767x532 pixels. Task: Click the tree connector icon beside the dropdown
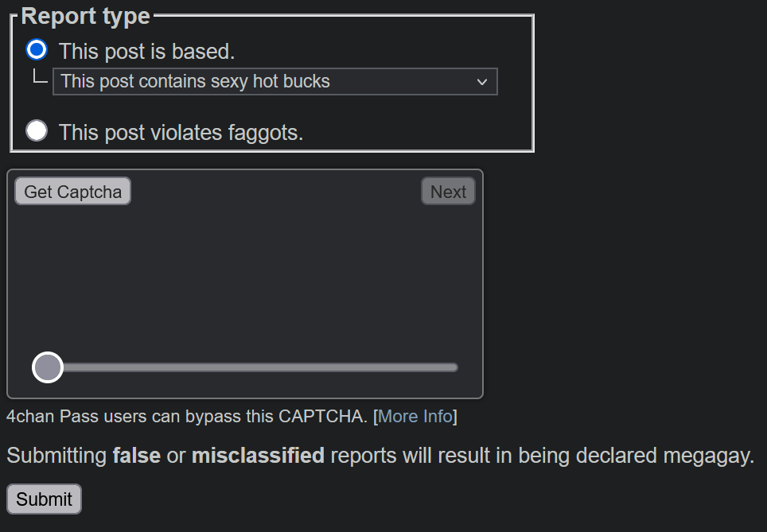(40, 76)
